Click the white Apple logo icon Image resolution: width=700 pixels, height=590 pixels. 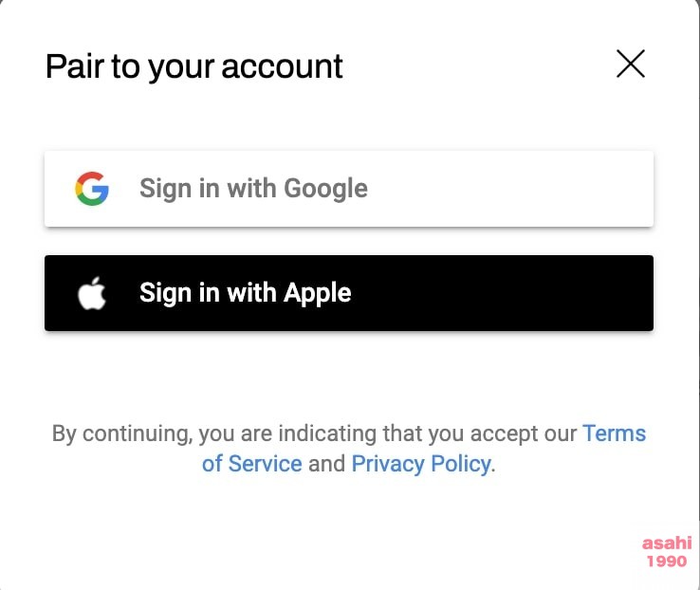92,293
